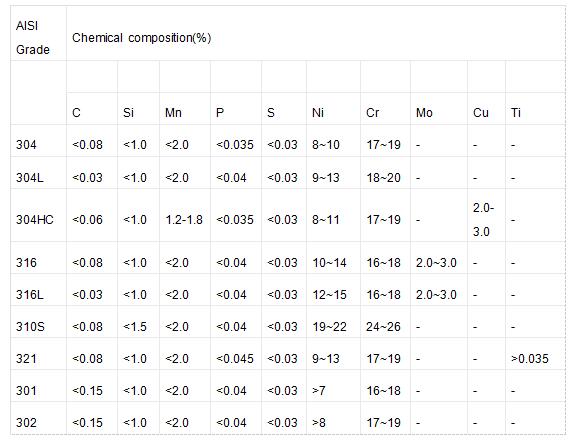Click the Ti column header

click(x=515, y=112)
